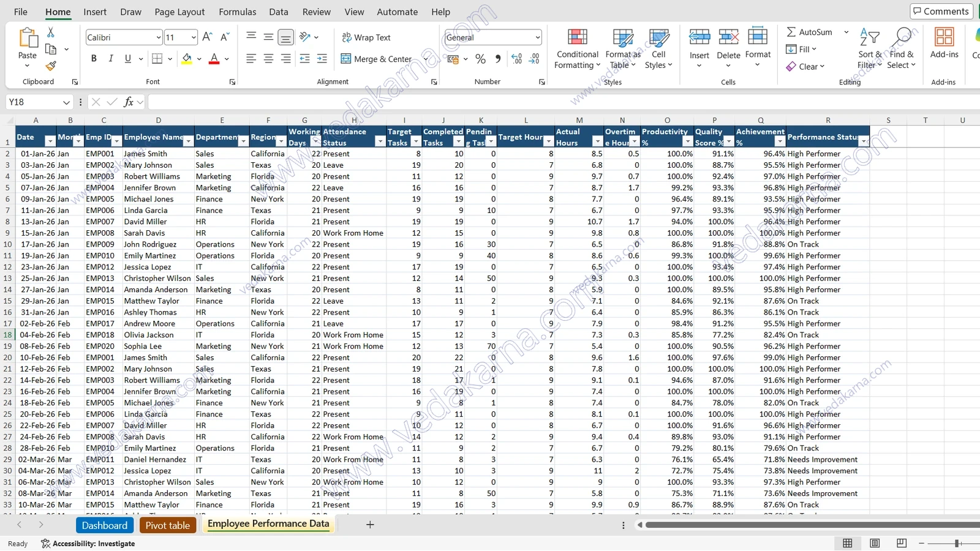This screenshot has height=551, width=980.
Task: Click the Increase Indent icon
Action: [322, 59]
